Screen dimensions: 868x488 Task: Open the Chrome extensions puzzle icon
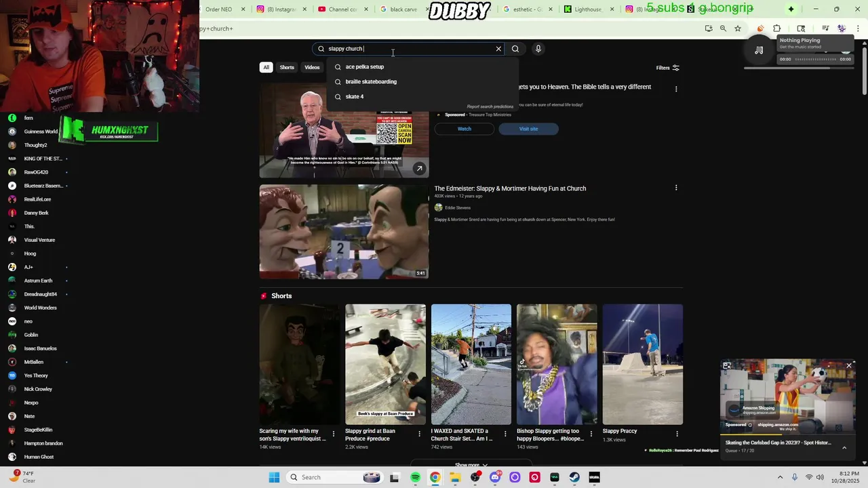click(x=777, y=28)
